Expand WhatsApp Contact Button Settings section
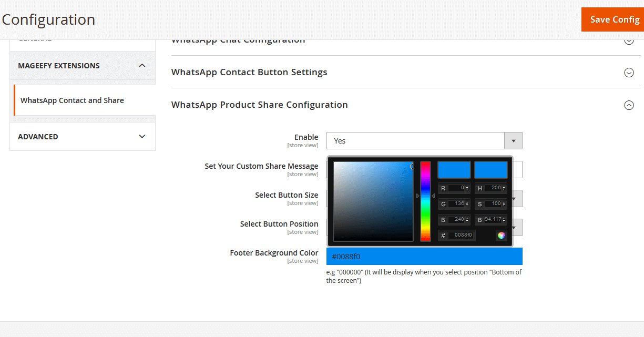The image size is (644, 337). [x=406, y=72]
